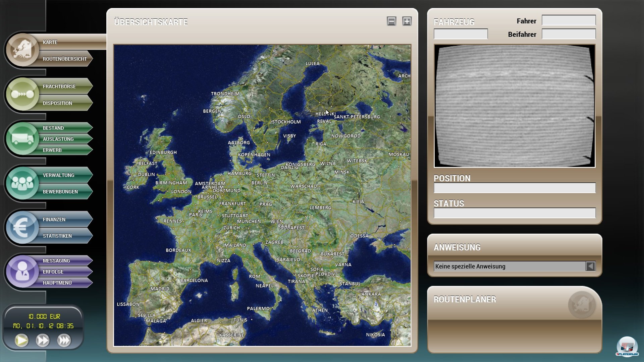Screen dimensions: 644x362
Task: Open the Routenübersicht menu item
Action: click(65, 59)
